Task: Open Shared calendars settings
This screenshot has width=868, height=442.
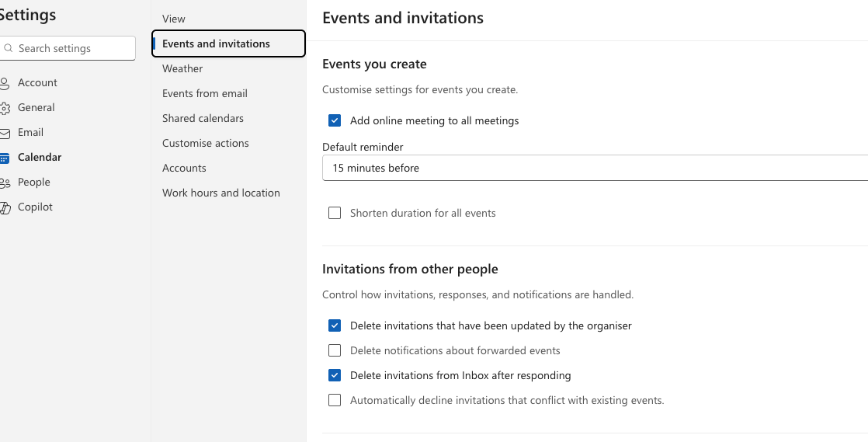Action: click(x=203, y=118)
